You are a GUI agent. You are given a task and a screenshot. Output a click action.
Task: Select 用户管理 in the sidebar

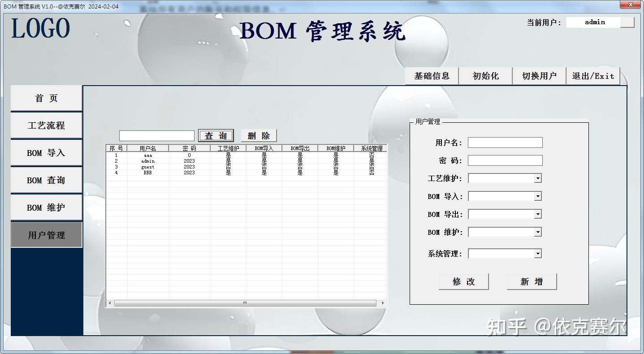coord(46,234)
